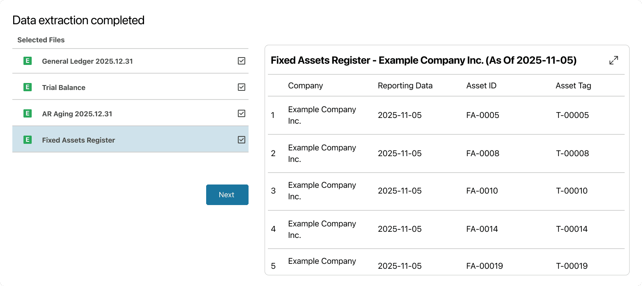Viewport: 644px width, 286px height.
Task: Click the Asset ID column header
Action: point(481,85)
